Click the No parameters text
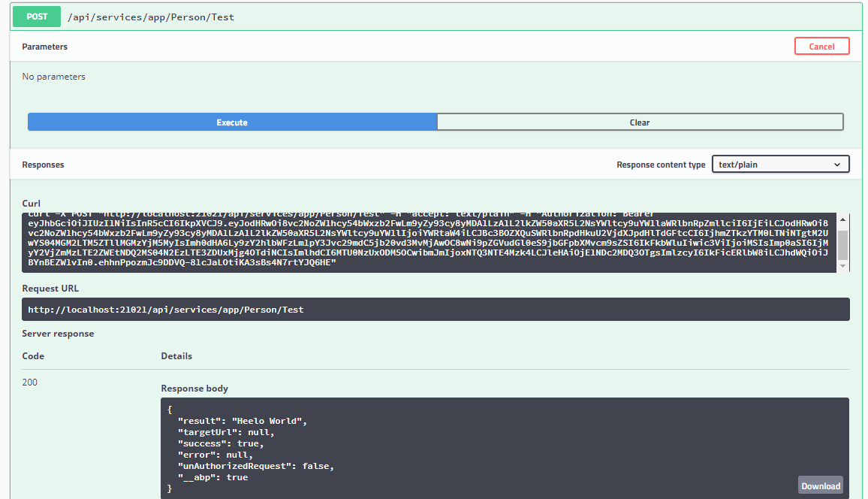Screen dimensions: 868x499 click(x=54, y=77)
